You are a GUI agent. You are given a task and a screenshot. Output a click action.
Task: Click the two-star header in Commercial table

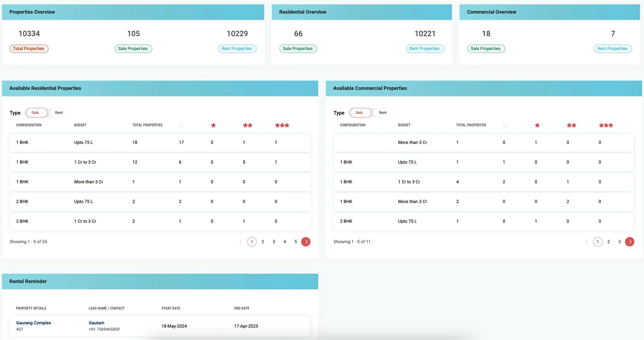[571, 125]
